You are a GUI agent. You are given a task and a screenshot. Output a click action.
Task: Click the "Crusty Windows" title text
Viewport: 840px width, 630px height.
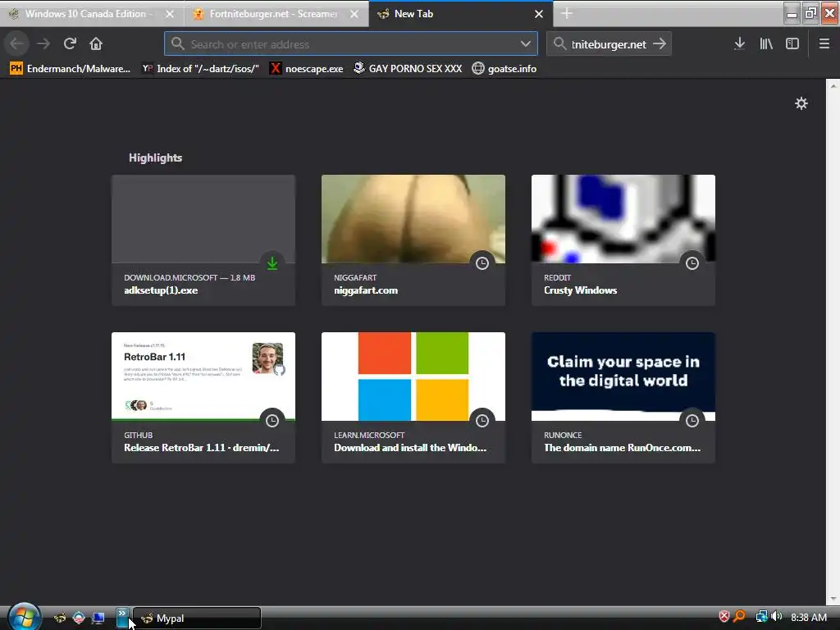pyautogui.click(x=580, y=290)
